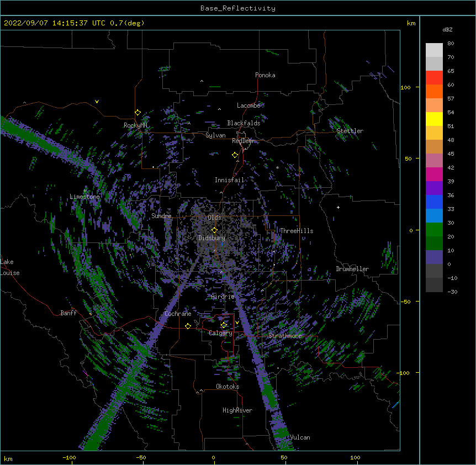The width and height of the screenshot is (476, 465).
Task: Click the yellow diamond marker beside RockyMH
Action: (x=137, y=112)
